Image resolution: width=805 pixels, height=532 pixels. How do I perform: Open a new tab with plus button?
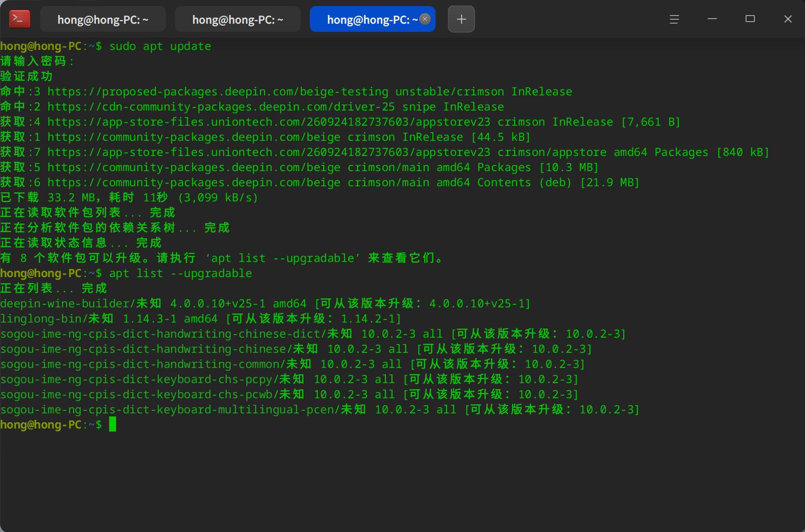(x=461, y=19)
